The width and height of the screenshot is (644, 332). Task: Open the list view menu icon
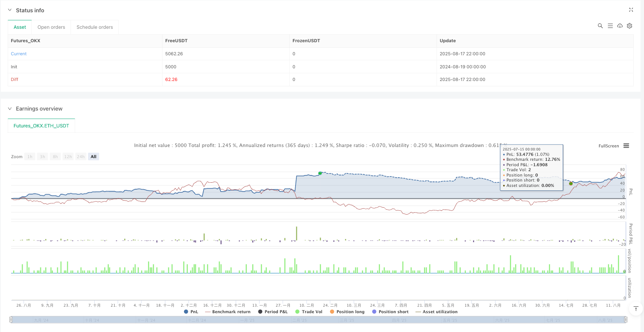coord(610,26)
